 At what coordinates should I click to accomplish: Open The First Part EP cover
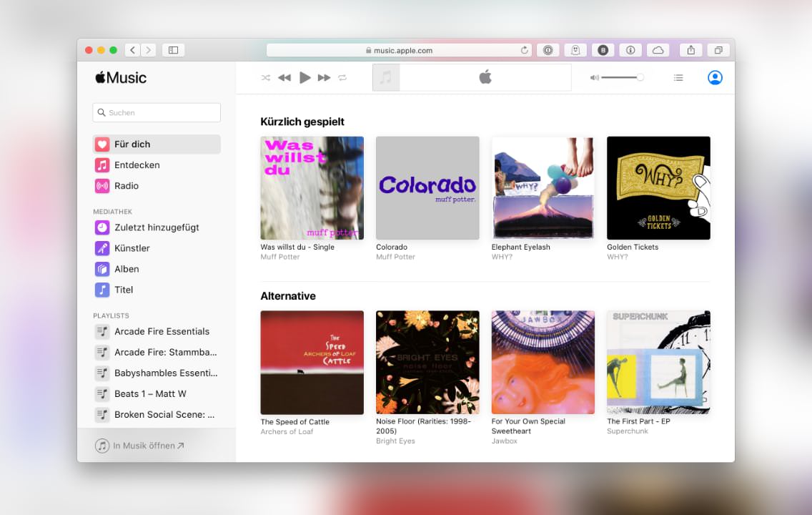tap(658, 362)
